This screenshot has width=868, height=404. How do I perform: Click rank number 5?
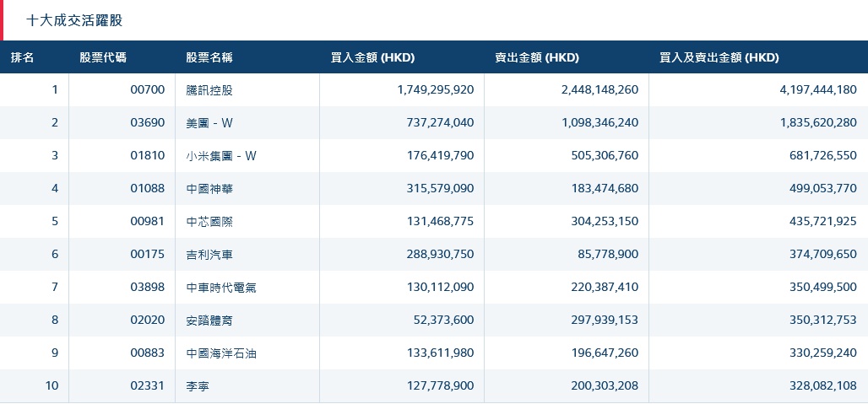pos(55,222)
